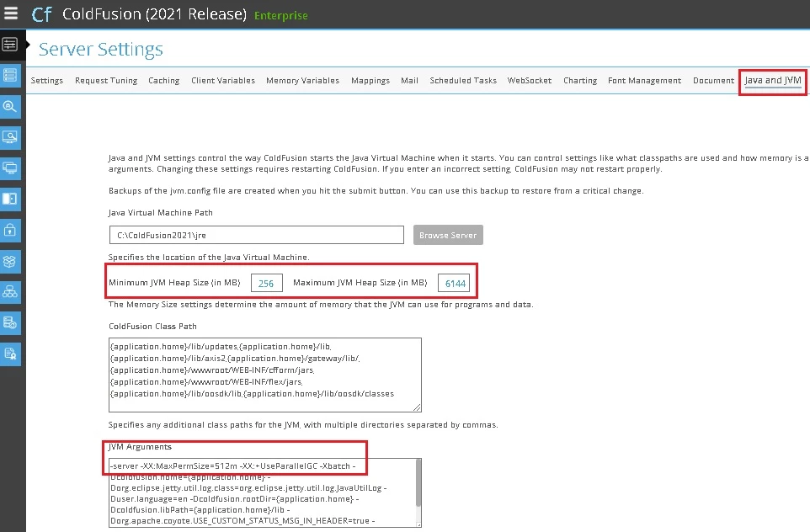Image resolution: width=810 pixels, height=532 pixels.
Task: Open the Extensions dual-monitor sidebar icon
Action: pos(10,168)
